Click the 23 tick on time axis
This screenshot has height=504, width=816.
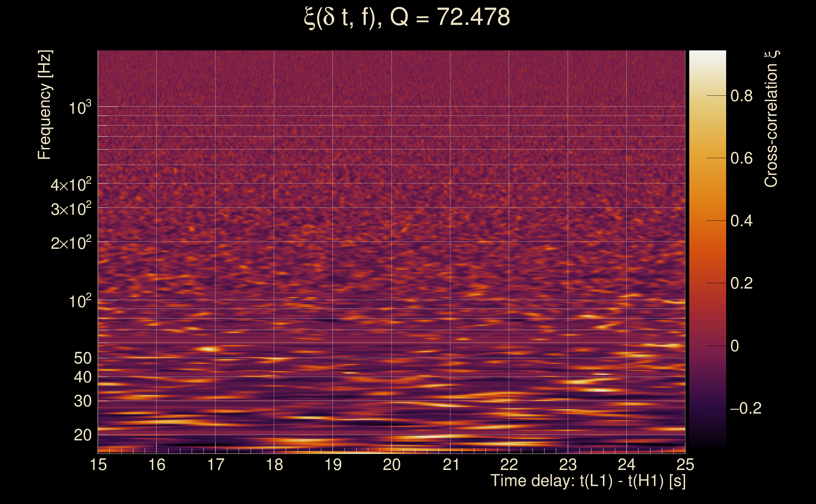tap(568, 465)
